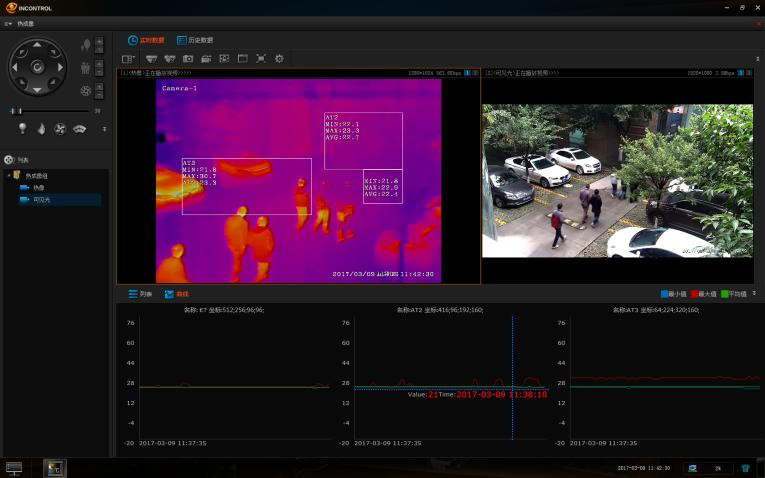The image size is (765, 478).
Task: Click the fullscreen icon in video toolbar
Action: coord(260,59)
